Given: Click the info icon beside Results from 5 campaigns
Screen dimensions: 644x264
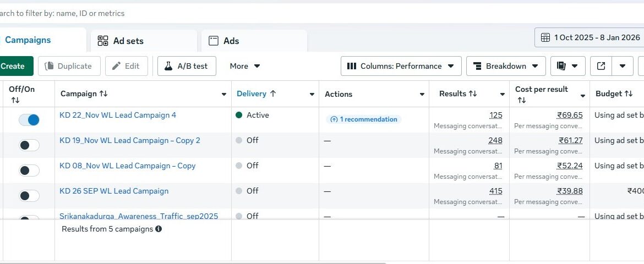Looking at the screenshot, I should pos(159,229).
